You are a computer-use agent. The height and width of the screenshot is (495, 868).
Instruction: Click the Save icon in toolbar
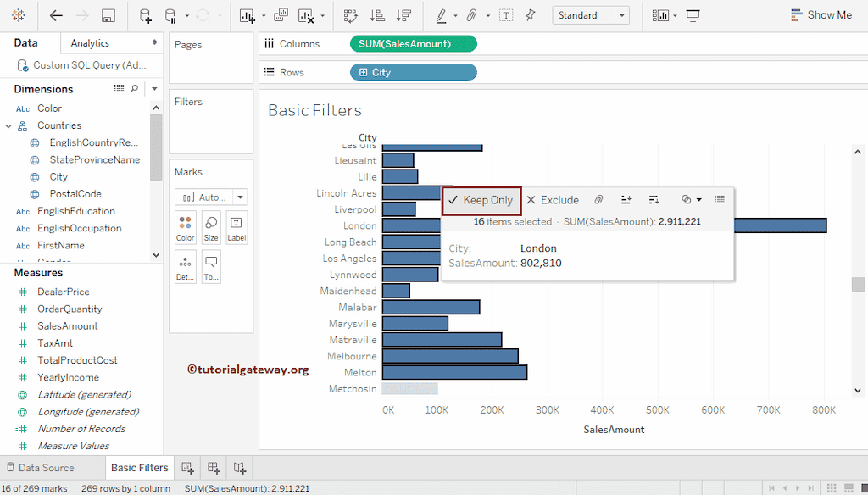pos(108,15)
